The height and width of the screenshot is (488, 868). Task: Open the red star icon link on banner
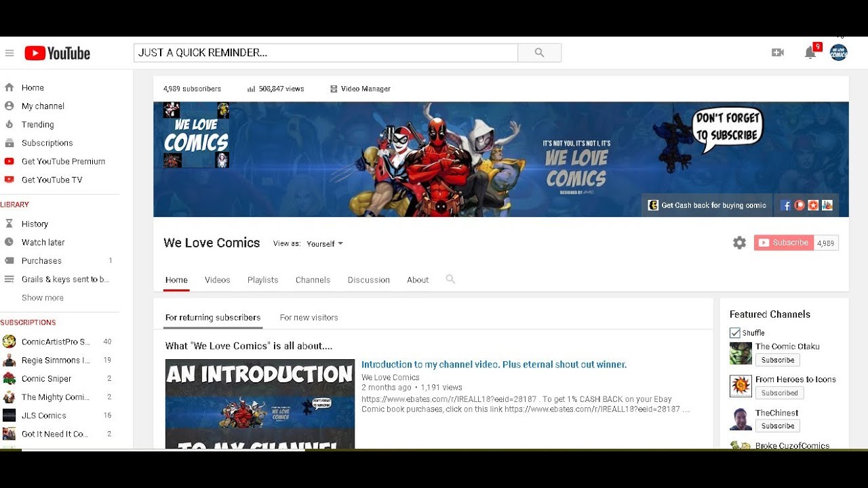click(x=813, y=205)
